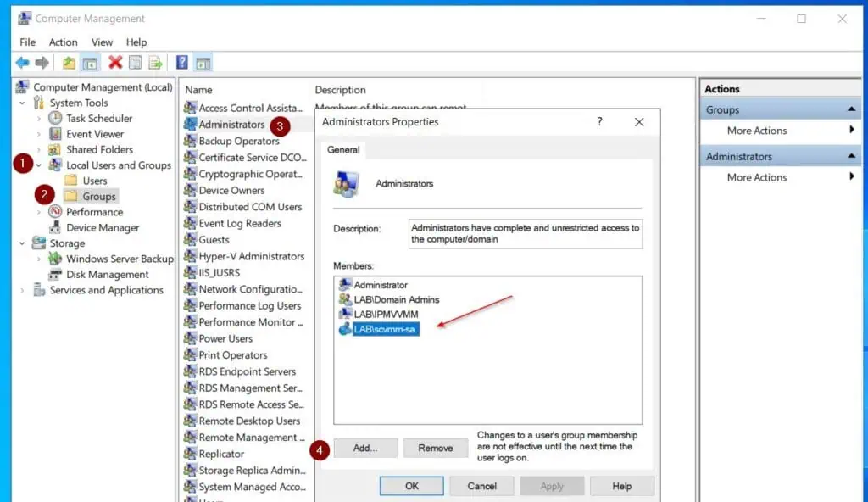Viewport: 868px width, 502px height.
Task: Click the Event Viewer icon
Action: tap(55, 133)
